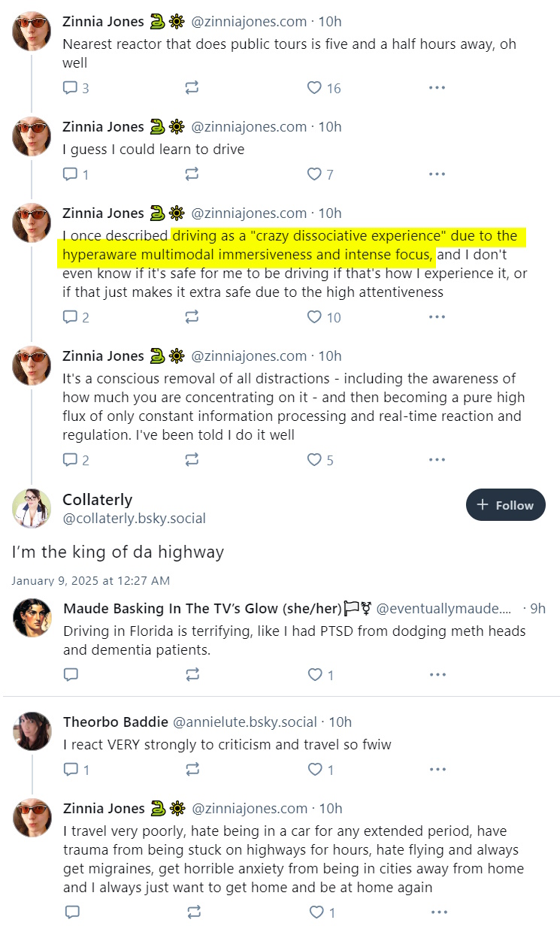
Task: Open the January 9, 2025 timestamp
Action: [x=91, y=580]
